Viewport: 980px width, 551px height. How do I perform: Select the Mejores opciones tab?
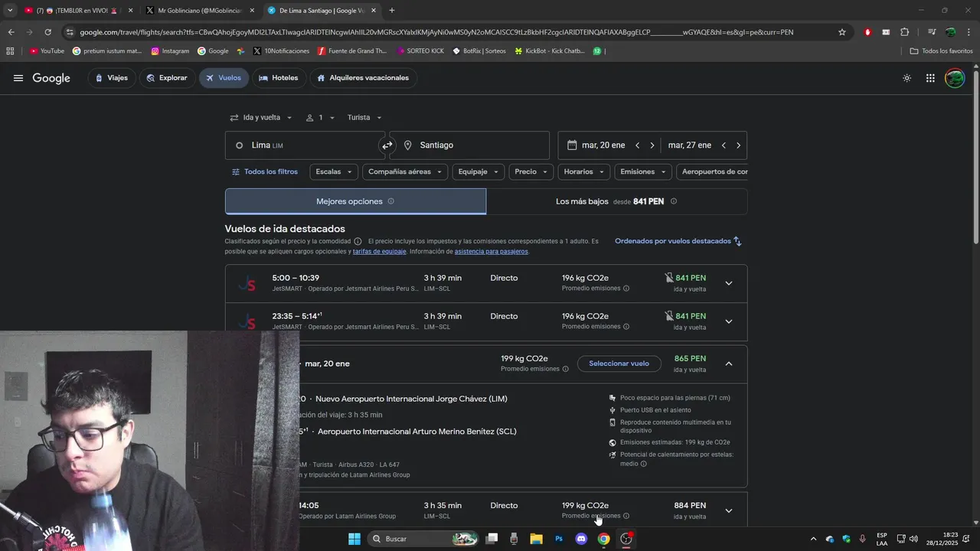pyautogui.click(x=355, y=201)
